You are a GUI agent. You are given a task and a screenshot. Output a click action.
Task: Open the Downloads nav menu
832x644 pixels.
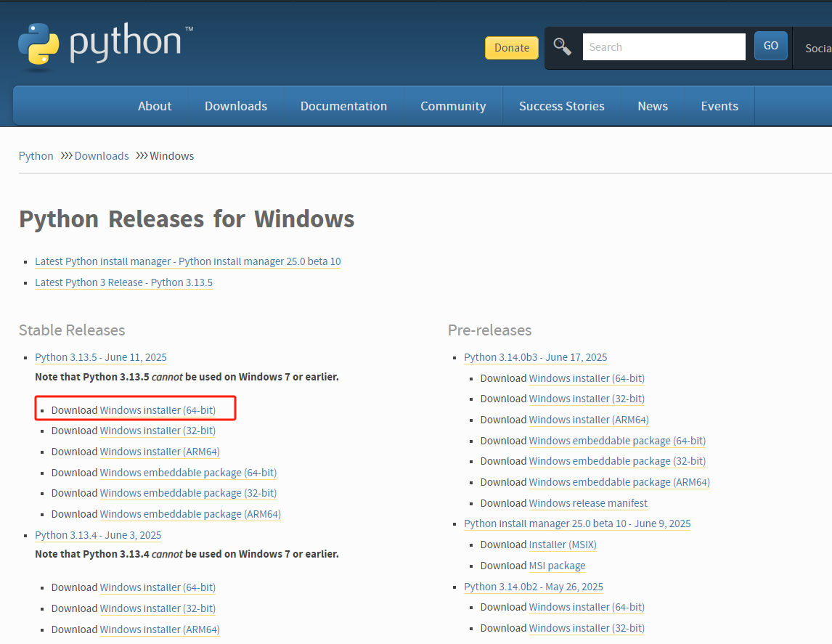(236, 106)
